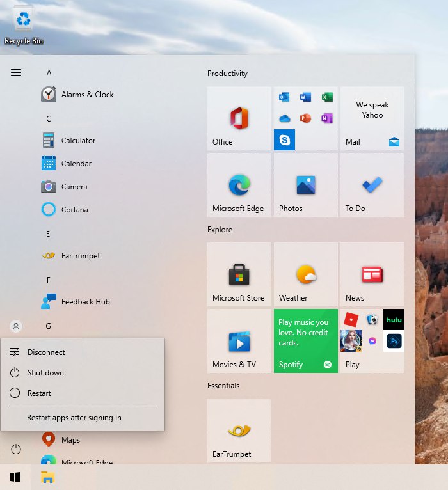Open Hulu from the Play tile
448x490 pixels.
click(x=394, y=320)
